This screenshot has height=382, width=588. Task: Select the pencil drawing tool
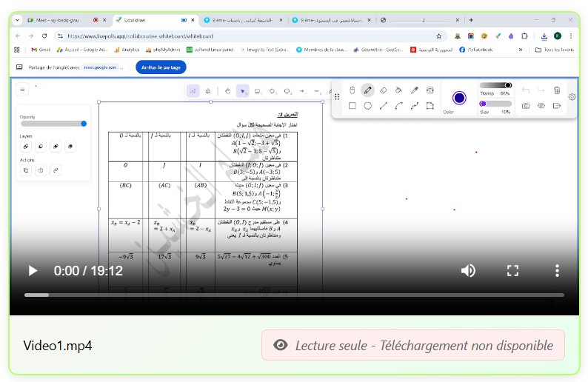[367, 90]
